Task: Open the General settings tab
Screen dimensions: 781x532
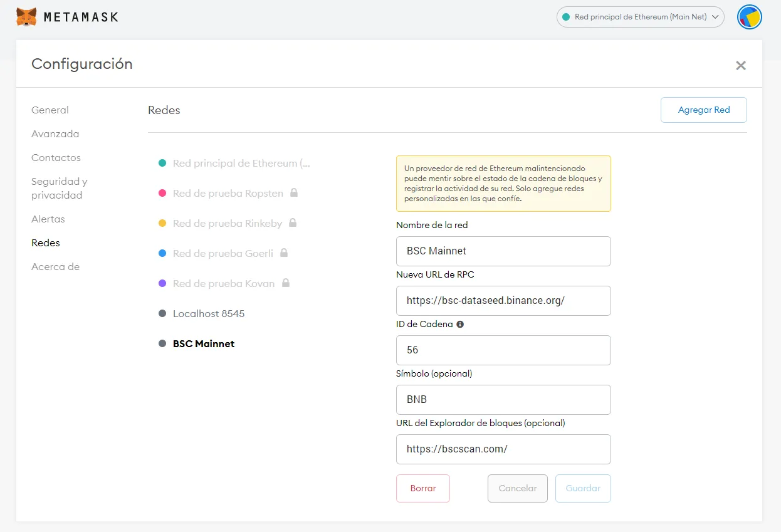Action: [x=50, y=110]
